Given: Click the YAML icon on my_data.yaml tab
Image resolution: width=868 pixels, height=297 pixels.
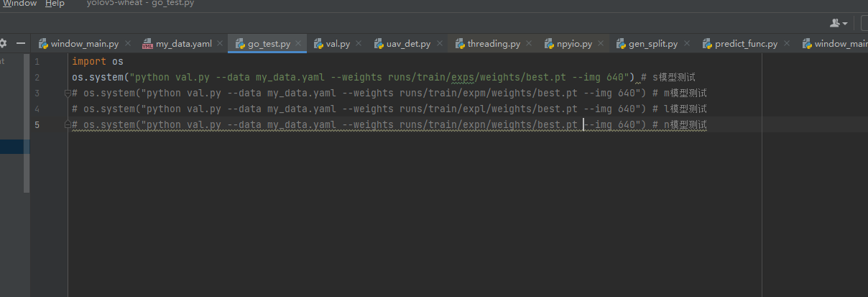Looking at the screenshot, I should pos(148,44).
